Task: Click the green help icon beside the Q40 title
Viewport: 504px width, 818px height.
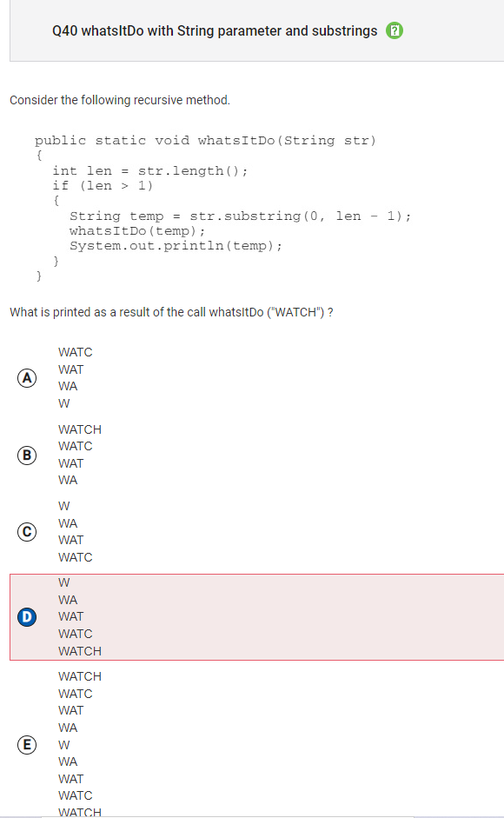Action: (395, 30)
